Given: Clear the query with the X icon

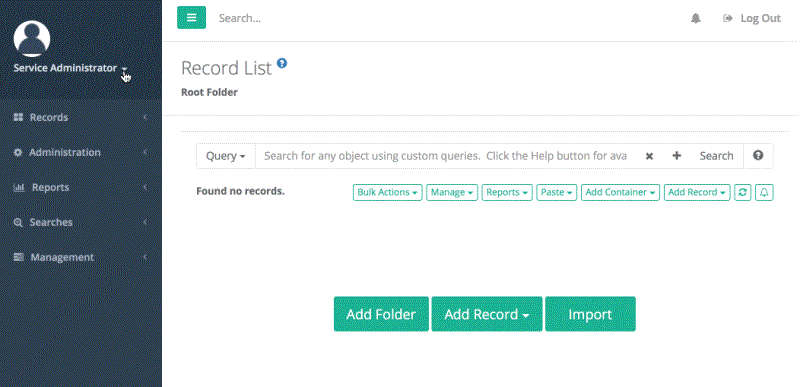Looking at the screenshot, I should coord(649,156).
